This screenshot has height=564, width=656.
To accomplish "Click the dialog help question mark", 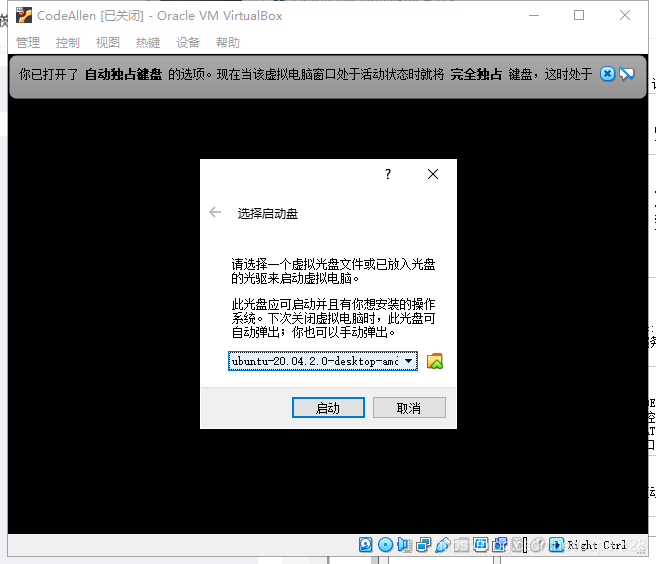I will (388, 174).
